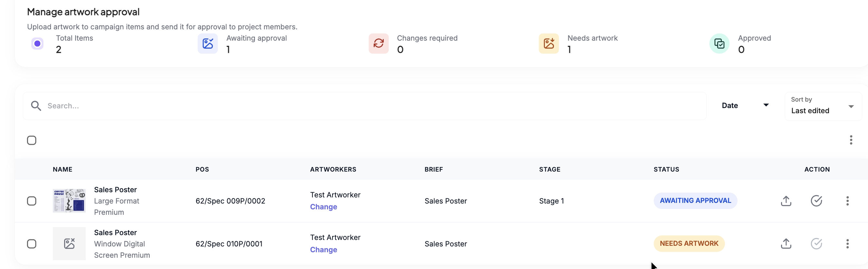Click the Approved checkmark icon
868x269 pixels.
point(719,44)
